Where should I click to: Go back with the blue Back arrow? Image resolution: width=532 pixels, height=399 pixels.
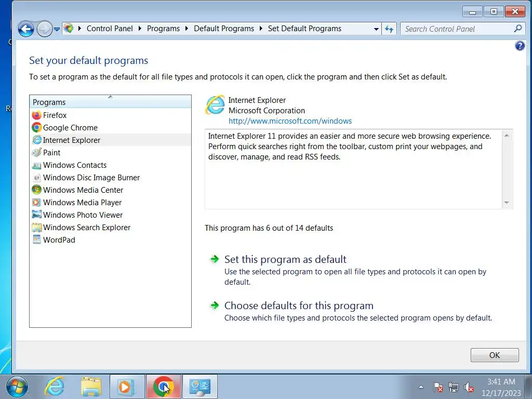coord(26,29)
